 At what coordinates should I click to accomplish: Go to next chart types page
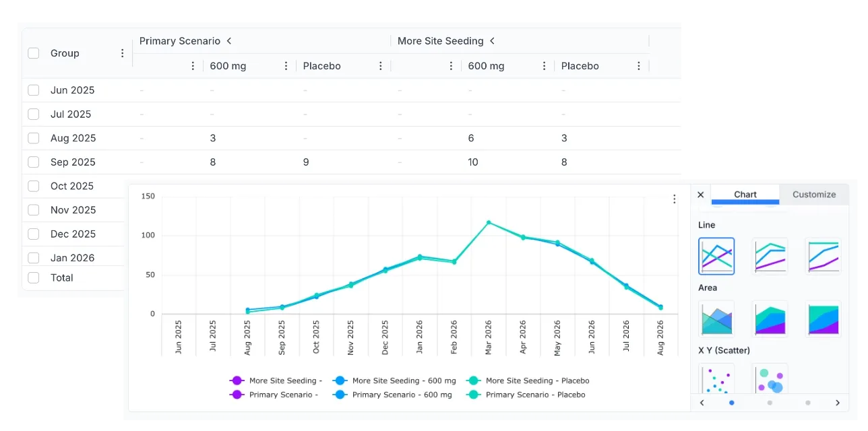click(838, 403)
